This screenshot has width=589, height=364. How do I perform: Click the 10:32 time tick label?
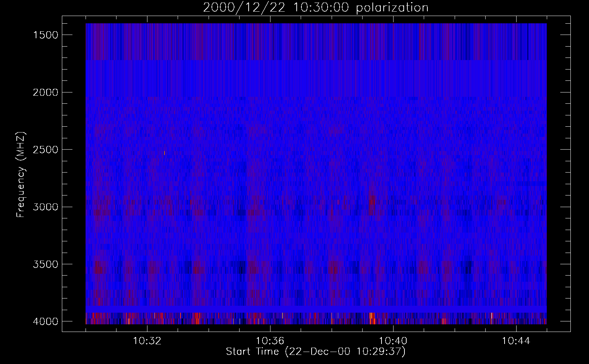point(147,341)
